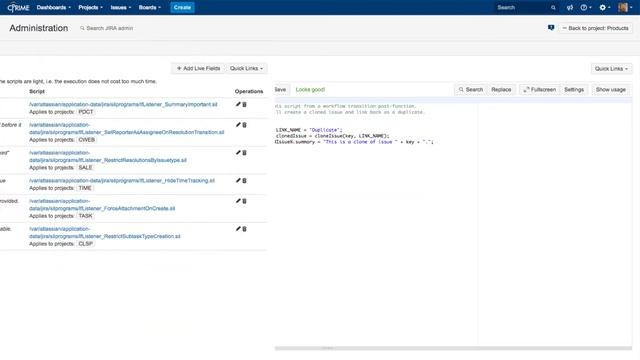Open the RestrictSubtaskTypeCreation.sil script link

click(104, 233)
